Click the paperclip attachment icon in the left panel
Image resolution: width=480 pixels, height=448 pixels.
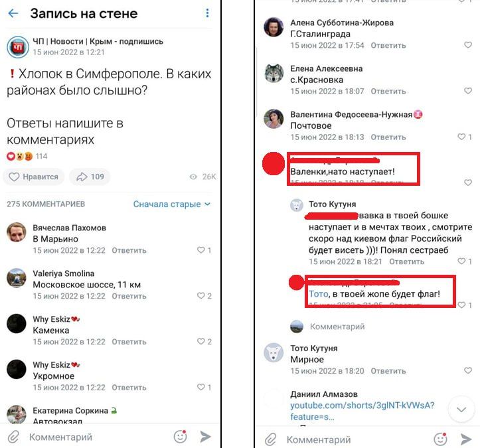point(13,437)
